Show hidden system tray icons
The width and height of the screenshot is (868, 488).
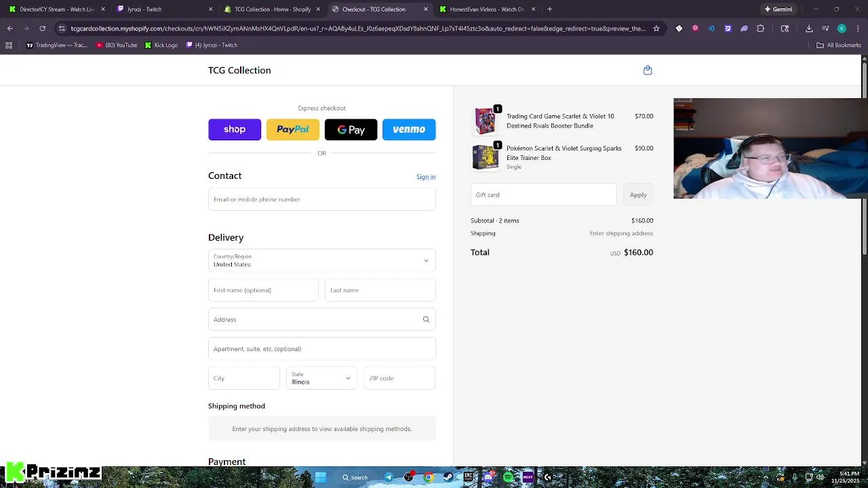tap(766, 477)
